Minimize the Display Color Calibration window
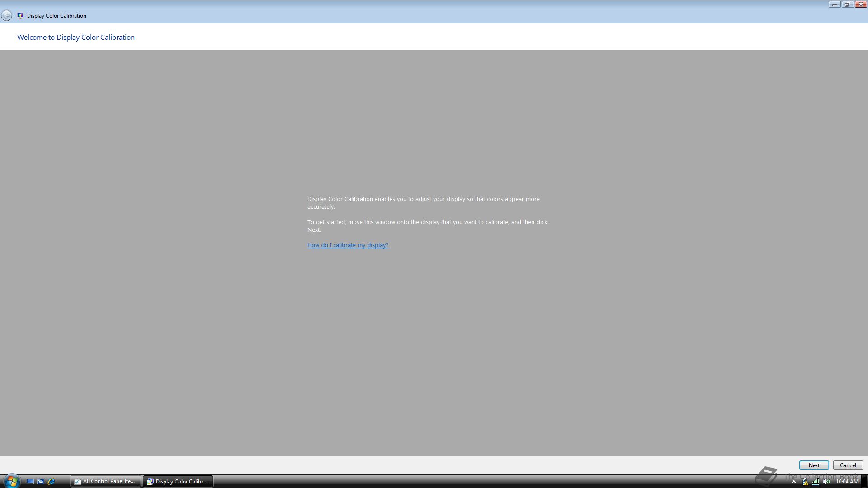Image resolution: width=868 pixels, height=488 pixels. (835, 5)
